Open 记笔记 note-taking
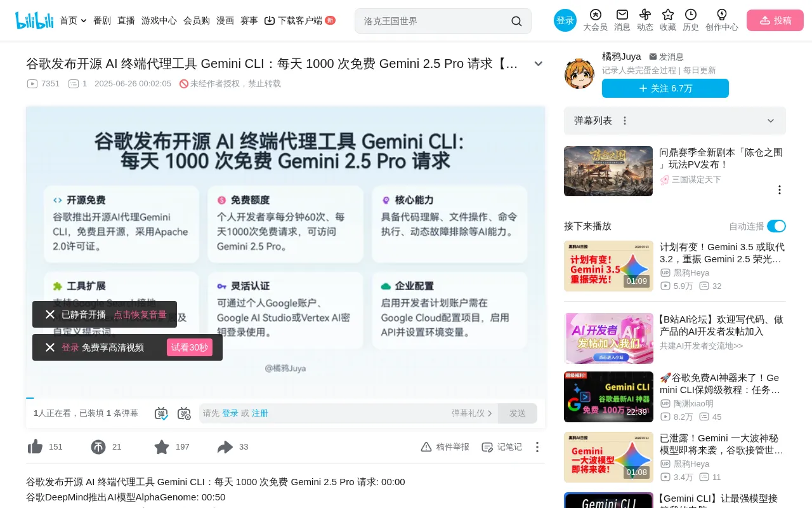 [x=501, y=447]
